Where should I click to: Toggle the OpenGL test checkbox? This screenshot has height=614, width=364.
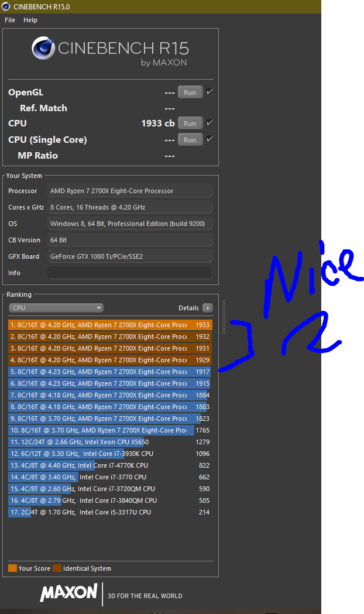pyautogui.click(x=210, y=92)
